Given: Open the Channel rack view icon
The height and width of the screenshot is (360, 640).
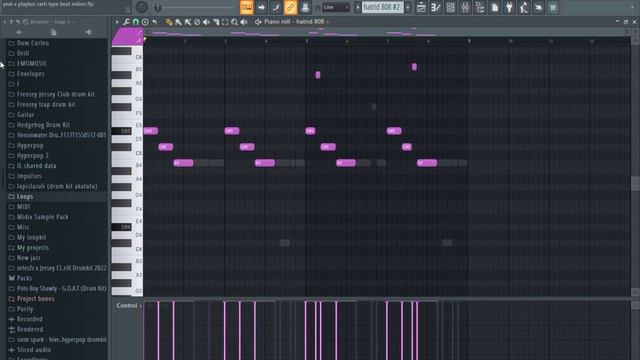Looking at the screenshot, I should (x=451, y=7).
